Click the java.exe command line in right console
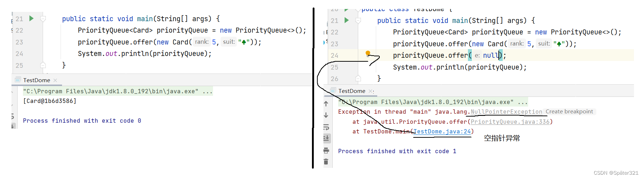This screenshot has width=644, height=179. pos(433,102)
